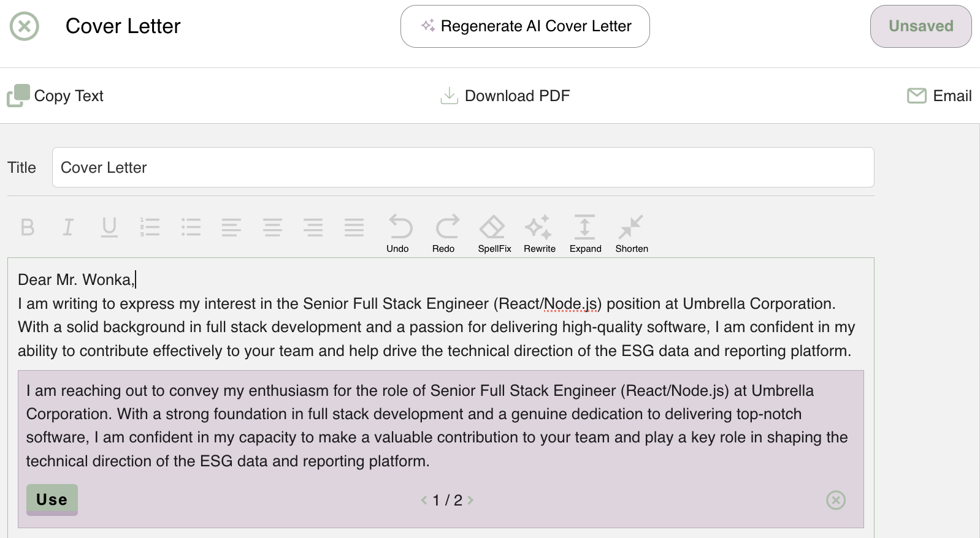Dismiss the rewrite suggestion box
Screen dimensions: 980x538
click(835, 500)
